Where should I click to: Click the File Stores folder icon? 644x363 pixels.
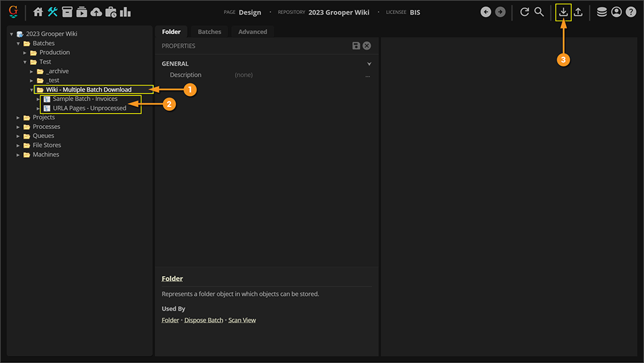[26, 145]
